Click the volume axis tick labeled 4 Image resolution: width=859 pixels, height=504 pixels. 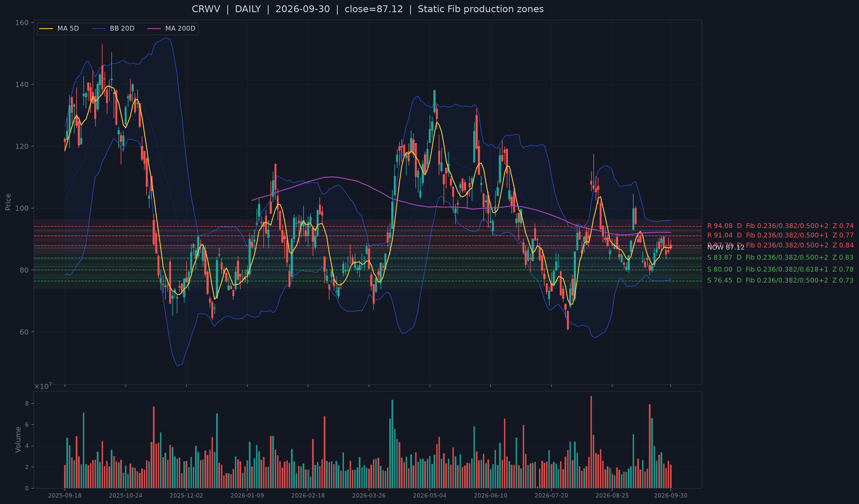27,446
